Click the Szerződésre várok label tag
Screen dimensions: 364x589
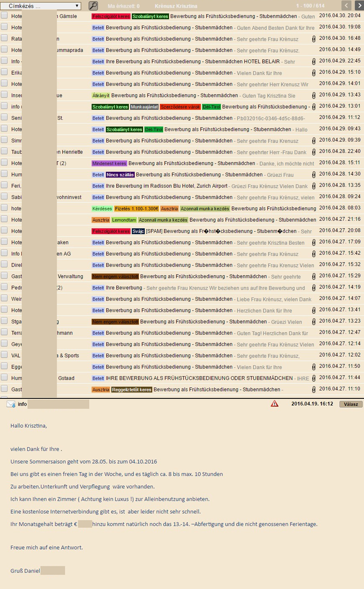pyautogui.click(x=180, y=107)
